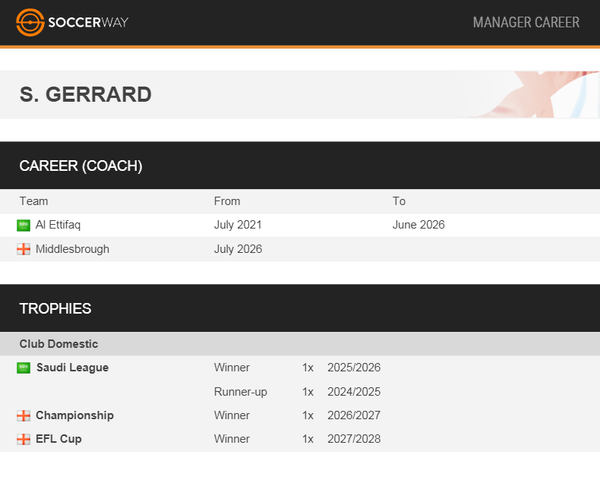This screenshot has width=600, height=486.
Task: Select the 2024/2025 runner-up season
Action: click(354, 392)
